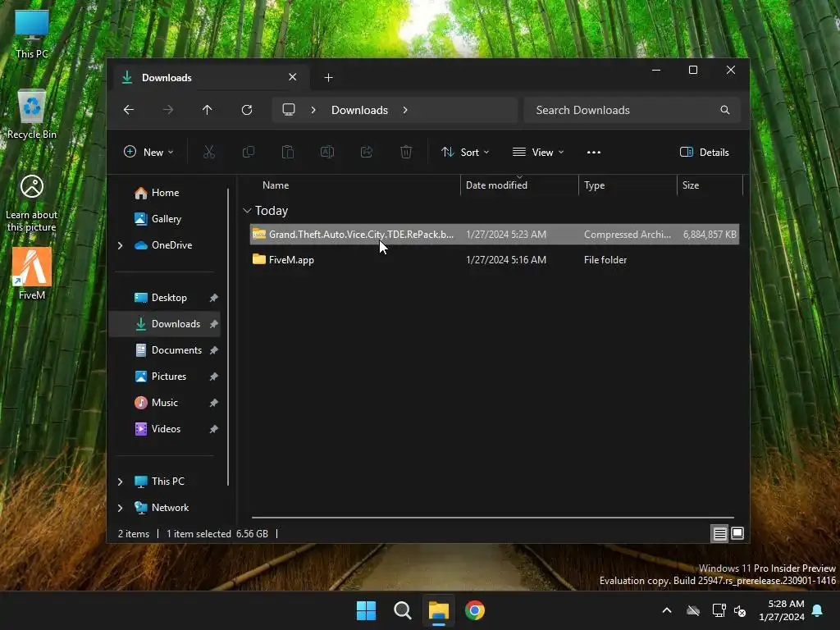Sort by the Date modified column header

[519, 185]
